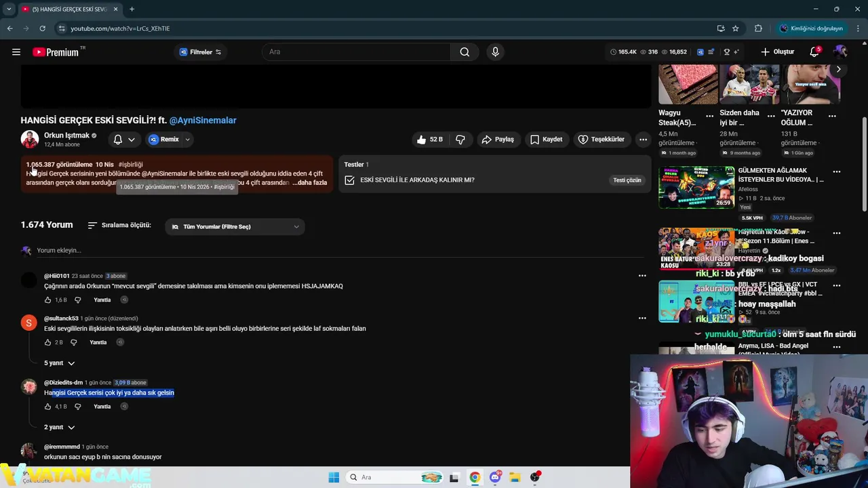Open the account avatar menu
The height and width of the screenshot is (488, 868).
point(840,52)
